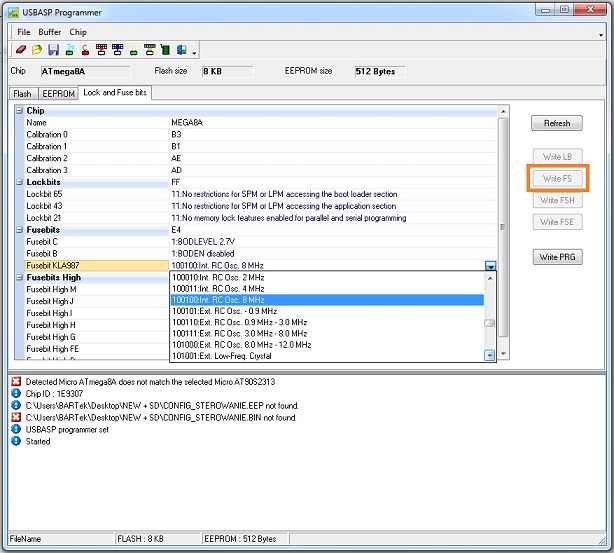This screenshot has height=553, width=614.
Task: Choose 101001:Ext. Low-Freq. Crystal option
Action: (x=327, y=356)
